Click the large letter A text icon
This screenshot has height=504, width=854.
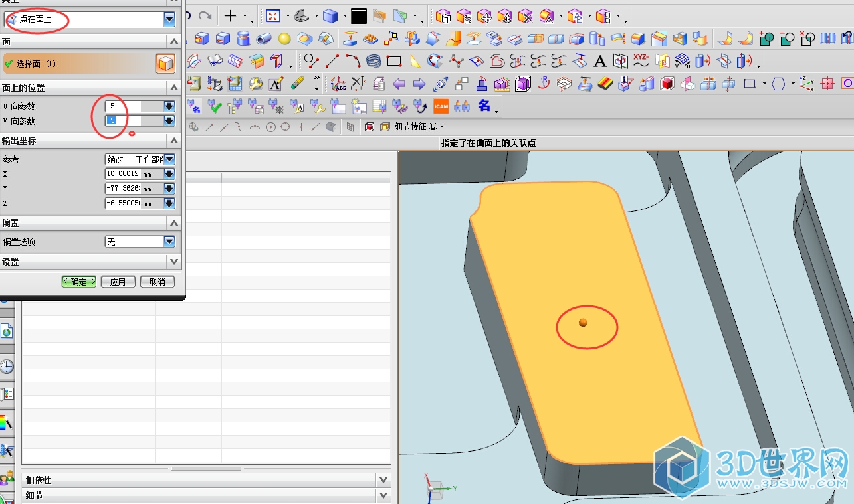pos(600,62)
